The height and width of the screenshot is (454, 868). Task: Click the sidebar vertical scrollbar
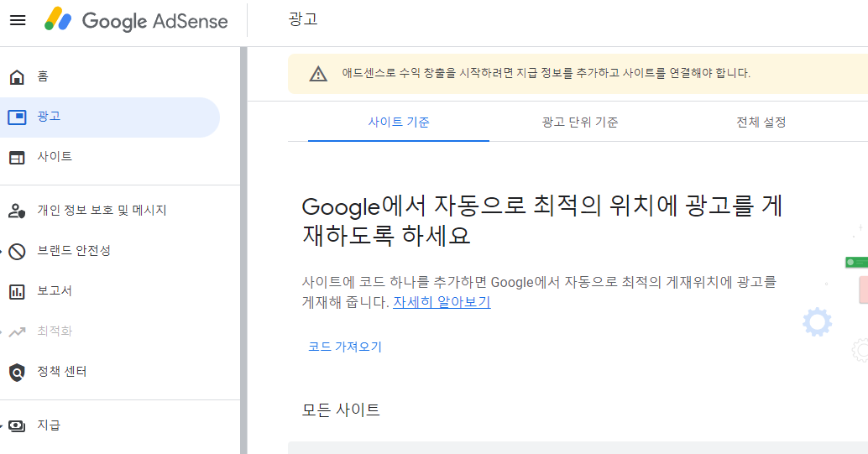click(x=243, y=250)
